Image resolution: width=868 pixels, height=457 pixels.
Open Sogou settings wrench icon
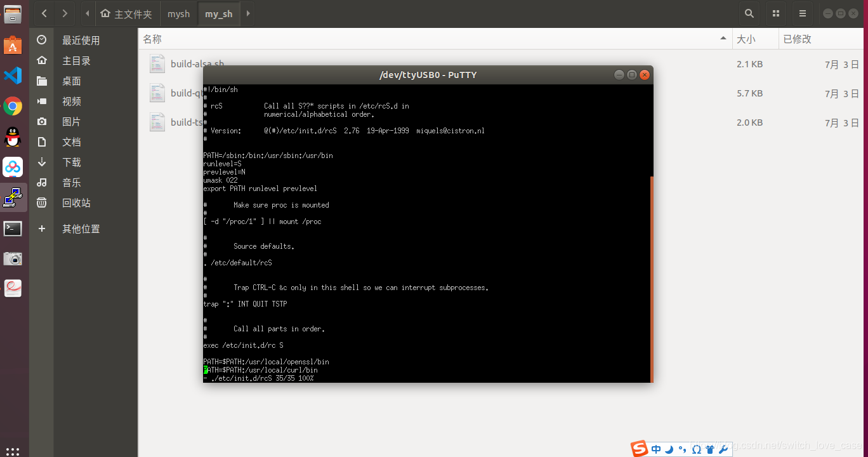pos(723,449)
